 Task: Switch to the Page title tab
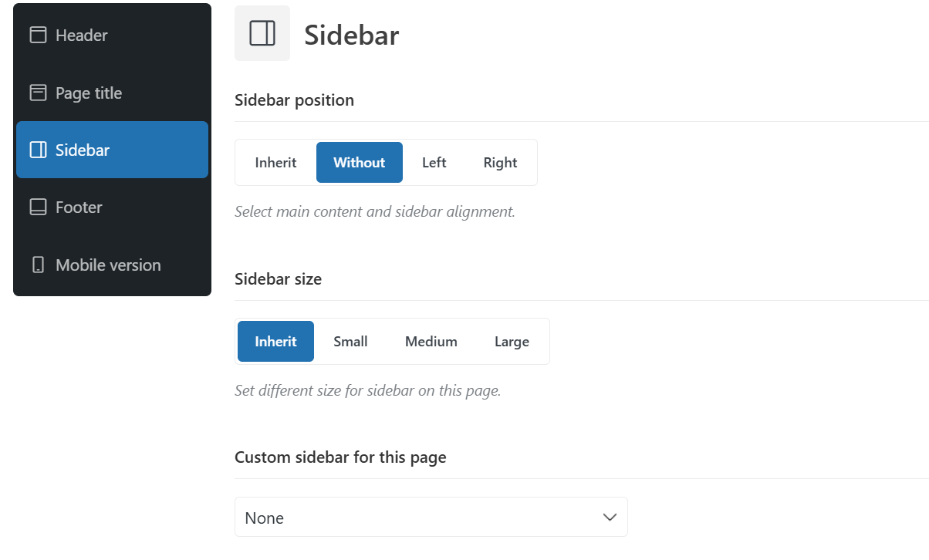[112, 93]
